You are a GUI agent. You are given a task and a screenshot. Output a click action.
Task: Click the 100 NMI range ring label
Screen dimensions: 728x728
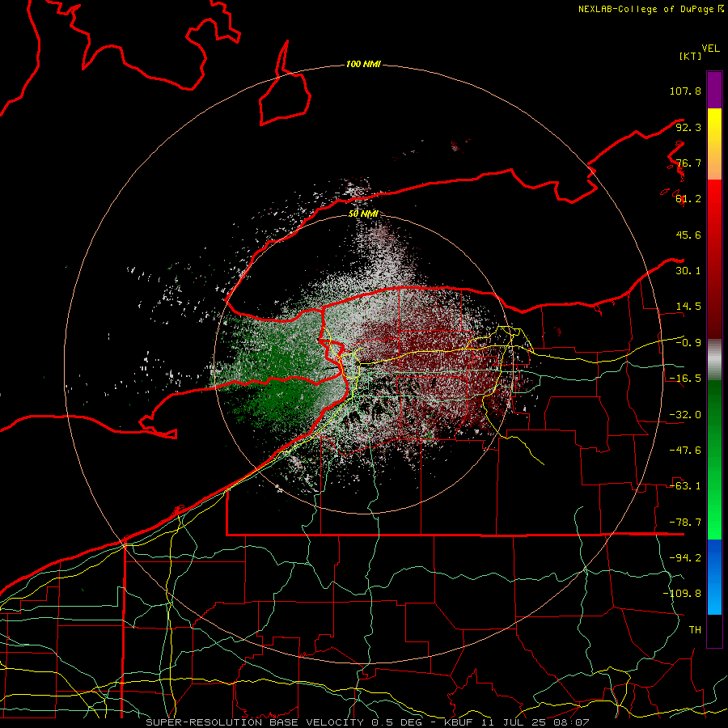[x=363, y=64]
